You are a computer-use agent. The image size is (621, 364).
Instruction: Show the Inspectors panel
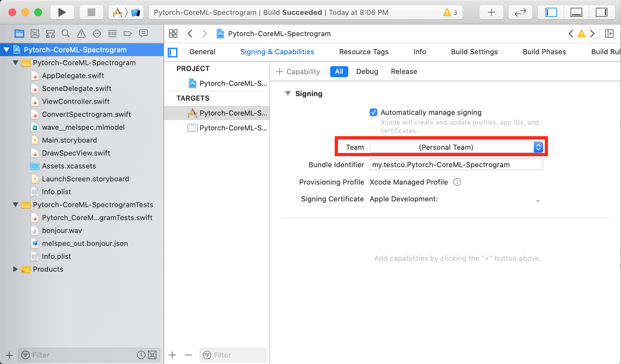[602, 12]
